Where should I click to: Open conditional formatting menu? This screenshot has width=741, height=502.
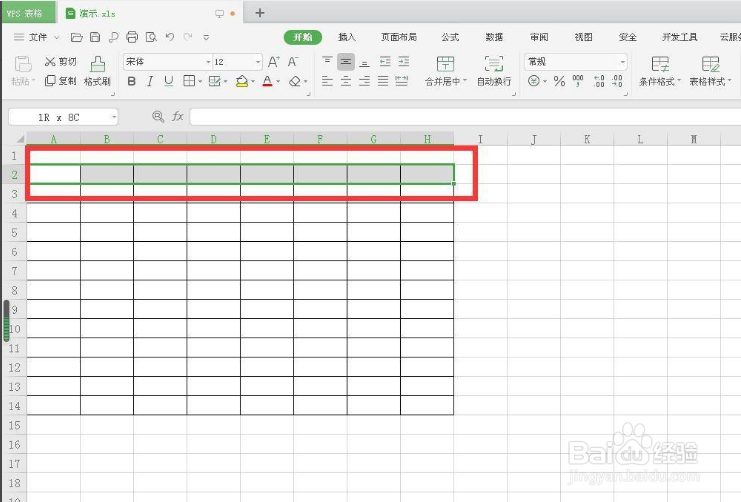pyautogui.click(x=660, y=71)
